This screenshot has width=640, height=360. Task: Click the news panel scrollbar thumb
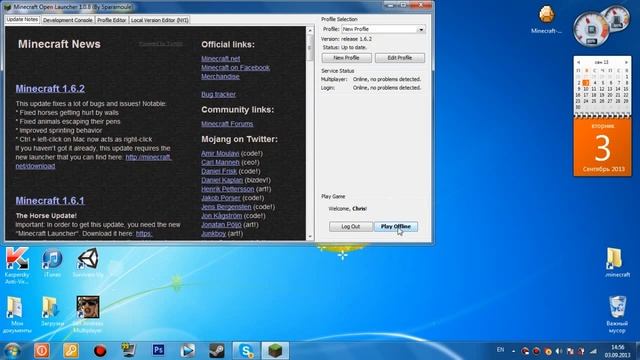point(310,48)
